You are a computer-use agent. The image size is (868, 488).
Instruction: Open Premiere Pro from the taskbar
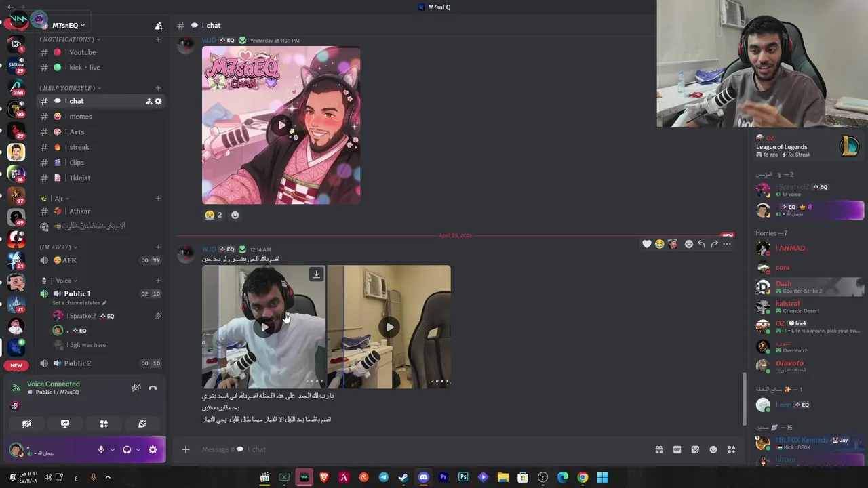[x=443, y=477]
